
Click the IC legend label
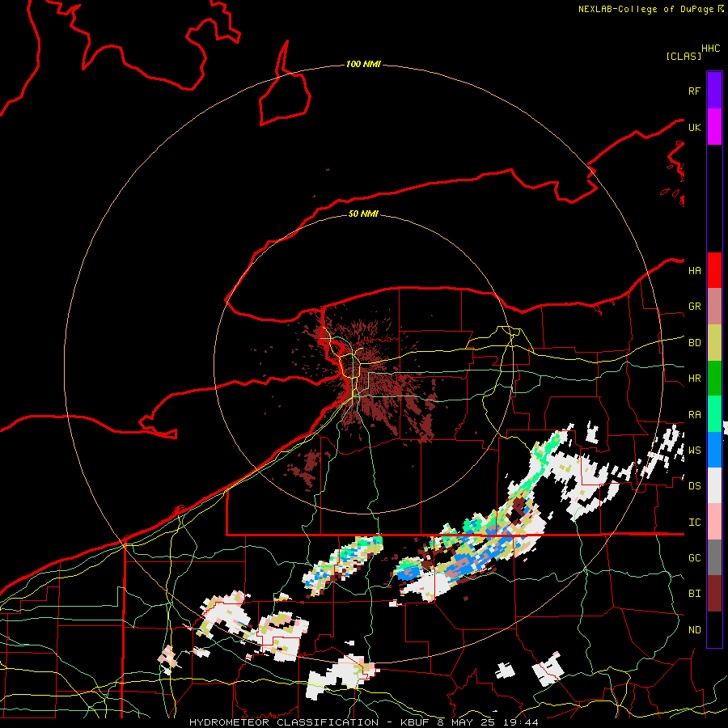pos(694,523)
